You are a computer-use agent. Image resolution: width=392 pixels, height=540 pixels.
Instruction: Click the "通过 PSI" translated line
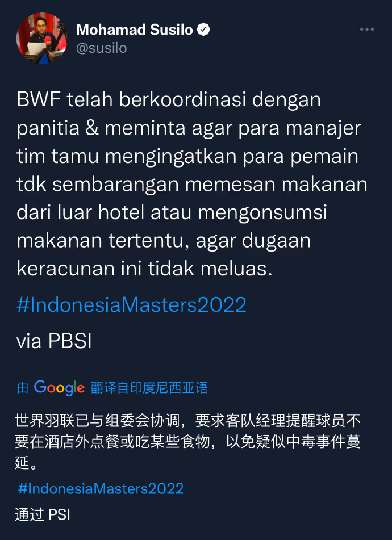(43, 515)
